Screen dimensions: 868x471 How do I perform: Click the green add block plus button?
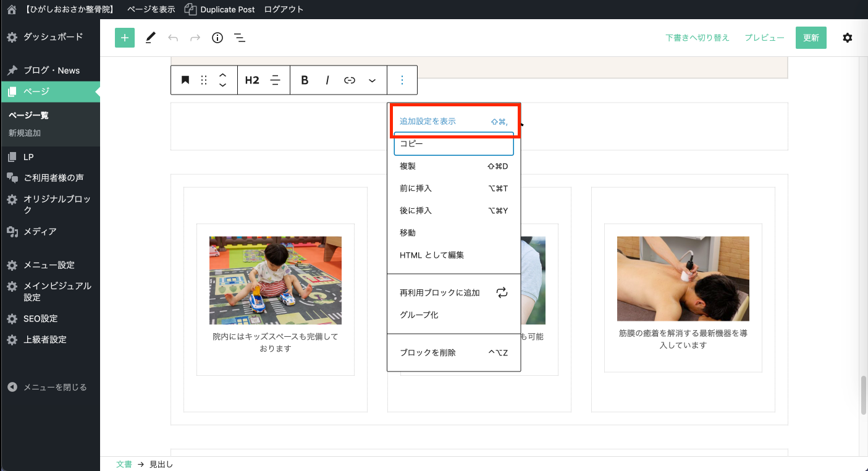coord(125,38)
